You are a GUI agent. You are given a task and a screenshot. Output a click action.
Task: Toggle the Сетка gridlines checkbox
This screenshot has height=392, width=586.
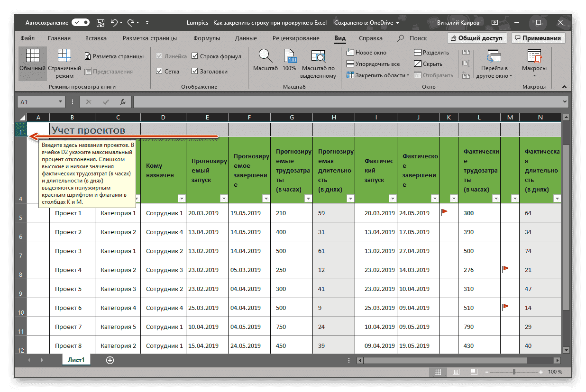(x=159, y=71)
